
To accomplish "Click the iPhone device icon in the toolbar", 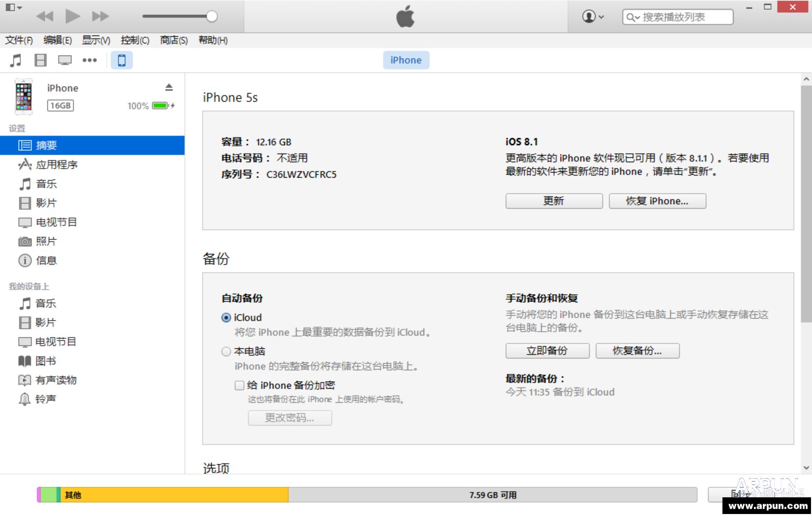I will (121, 60).
